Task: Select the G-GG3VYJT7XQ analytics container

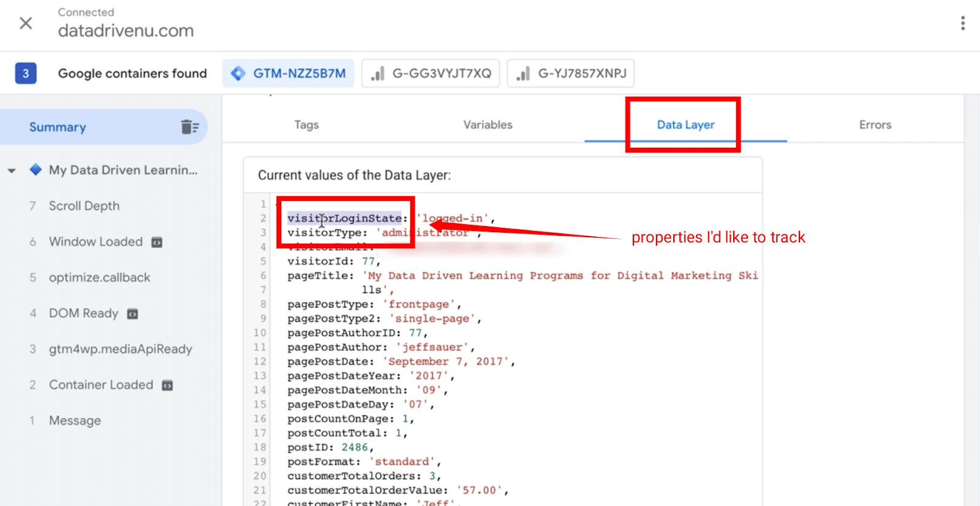Action: click(x=431, y=74)
